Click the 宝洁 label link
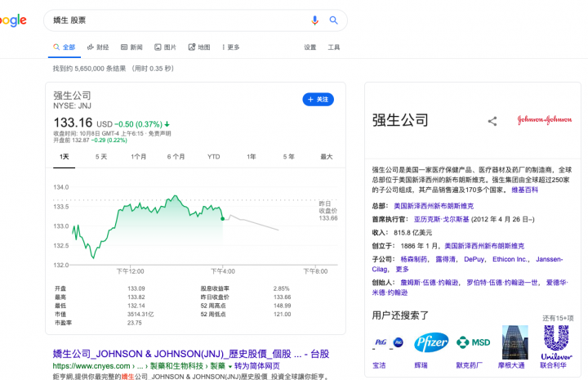Viewport: 588px width, 380px height. 379,365
